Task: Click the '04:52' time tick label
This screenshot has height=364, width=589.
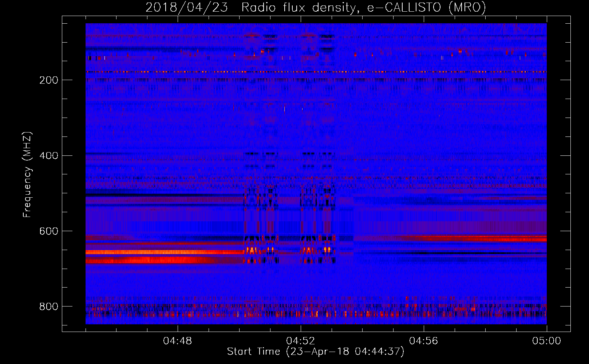Action: tap(301, 341)
